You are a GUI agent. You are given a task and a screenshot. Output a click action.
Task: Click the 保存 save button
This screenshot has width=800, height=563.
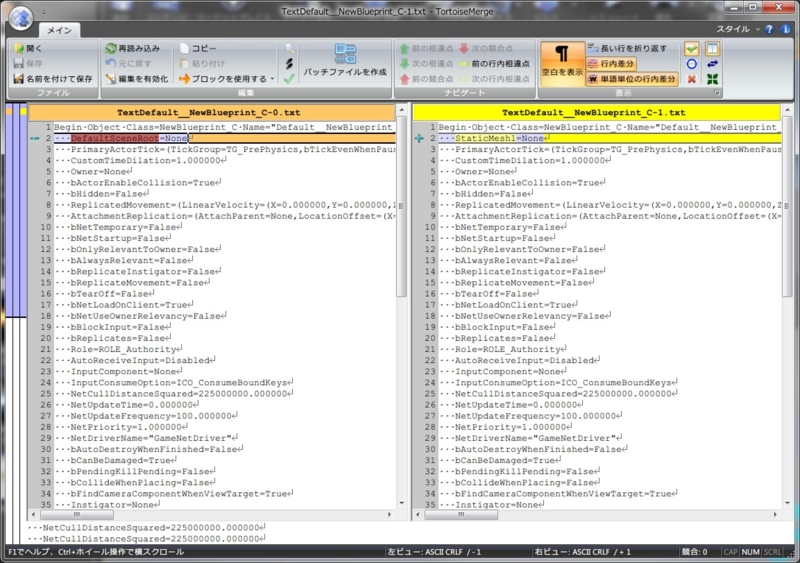point(29,63)
